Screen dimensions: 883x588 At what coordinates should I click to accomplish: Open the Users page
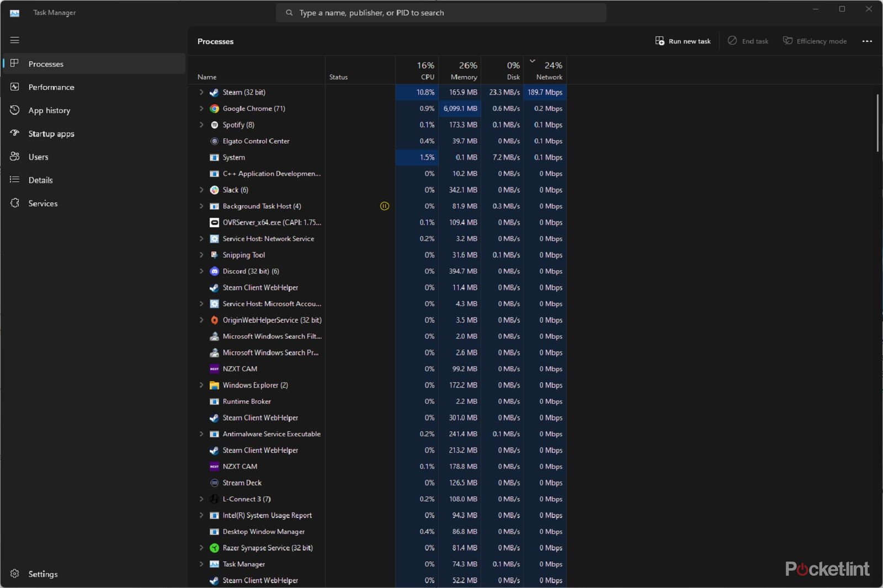(94, 157)
